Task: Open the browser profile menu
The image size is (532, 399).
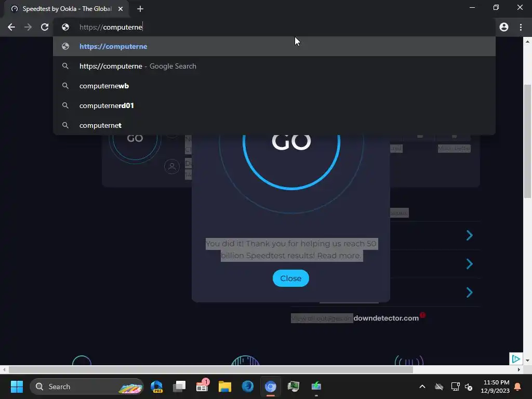Action: click(x=504, y=27)
